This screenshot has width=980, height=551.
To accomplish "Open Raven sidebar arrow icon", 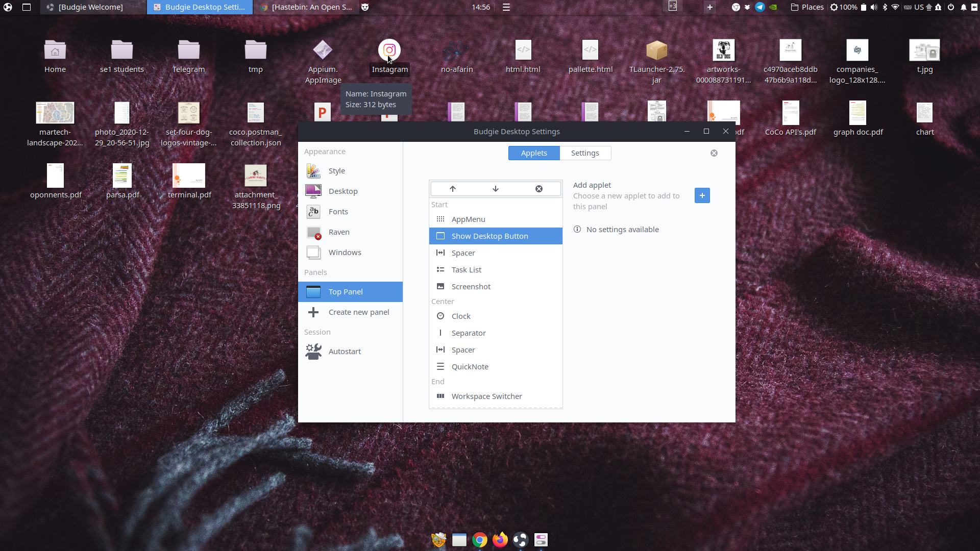I will [x=974, y=7].
